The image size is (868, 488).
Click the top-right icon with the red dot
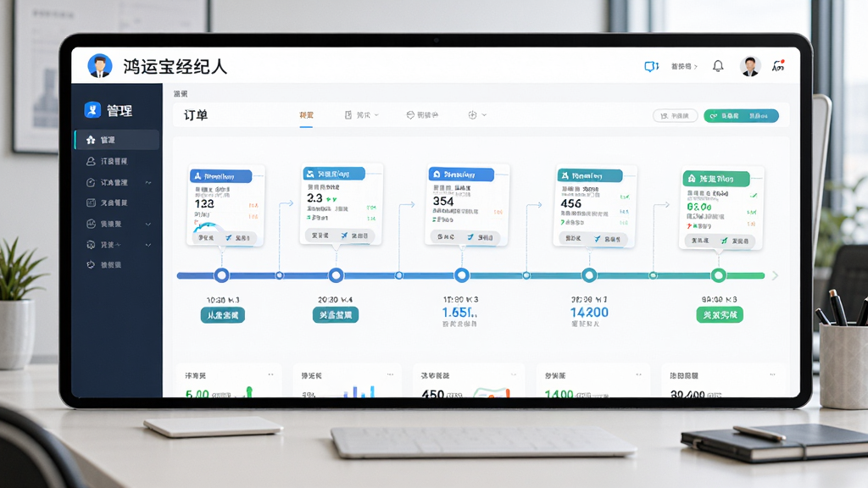click(778, 66)
